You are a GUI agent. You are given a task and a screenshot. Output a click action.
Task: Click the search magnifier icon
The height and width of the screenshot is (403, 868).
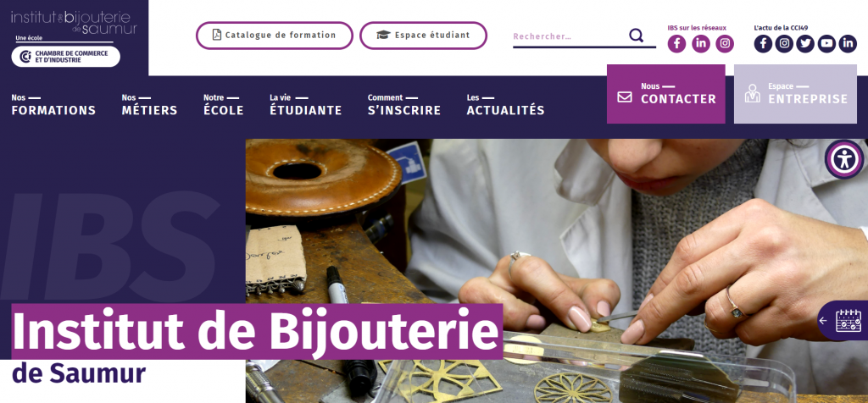pos(636,36)
